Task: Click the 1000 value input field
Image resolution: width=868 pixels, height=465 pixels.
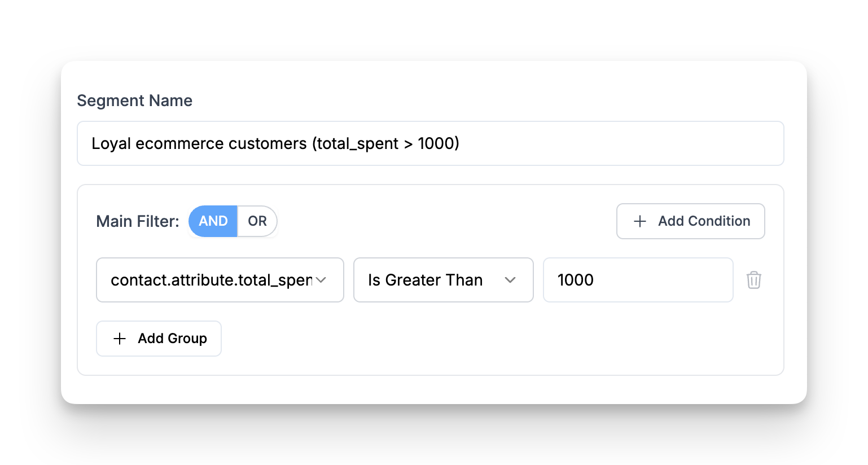Action: (x=638, y=280)
